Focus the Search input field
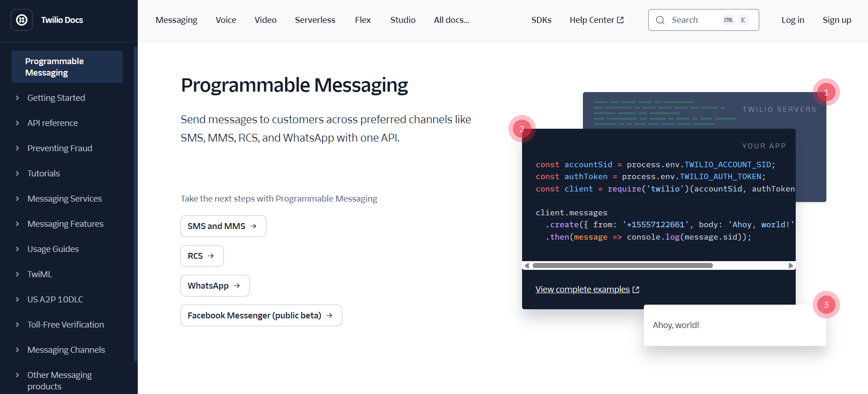The height and width of the screenshot is (394, 868). (x=704, y=20)
